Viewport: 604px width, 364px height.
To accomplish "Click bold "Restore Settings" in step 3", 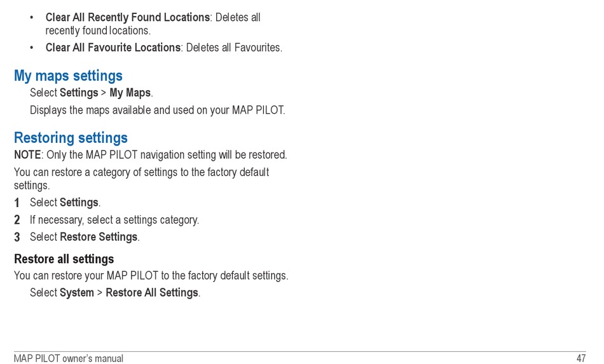I will 99,237.
